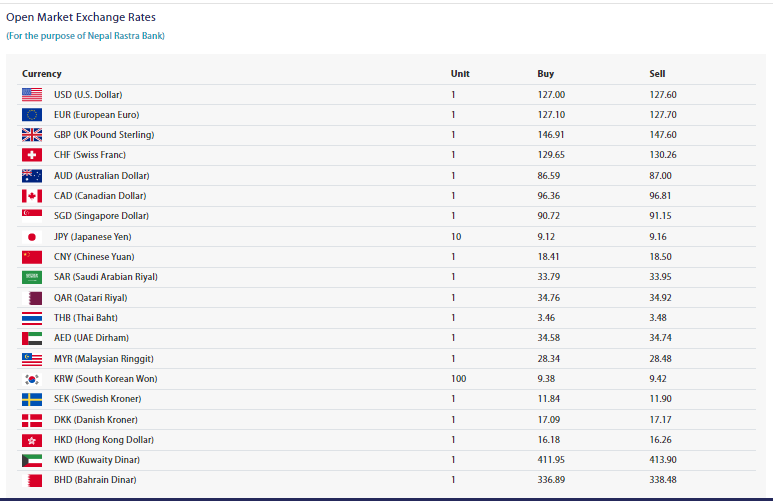
Task: Click the European Union flag icon
Action: click(x=32, y=114)
